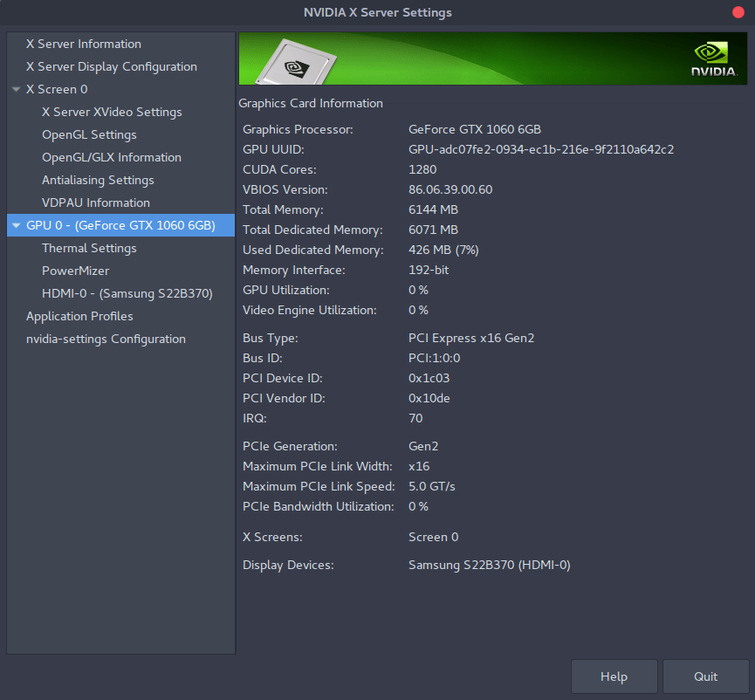Viewport: 755px width, 700px height.
Task: Collapse the GPU 0 tree arrow
Action: coord(17,225)
